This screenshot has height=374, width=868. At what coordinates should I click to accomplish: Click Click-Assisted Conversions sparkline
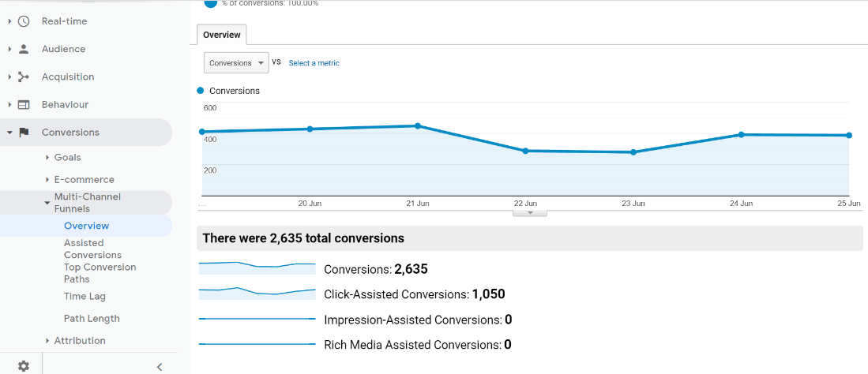tap(257, 294)
